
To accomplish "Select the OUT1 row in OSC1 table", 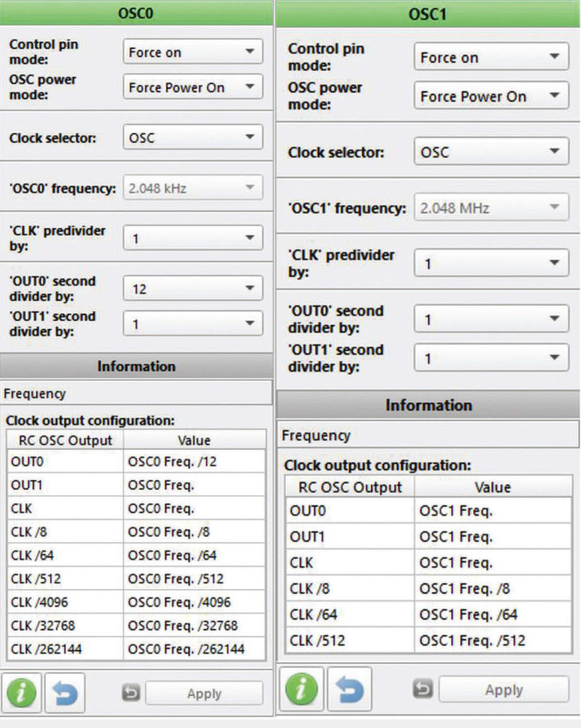I will [x=428, y=536].
